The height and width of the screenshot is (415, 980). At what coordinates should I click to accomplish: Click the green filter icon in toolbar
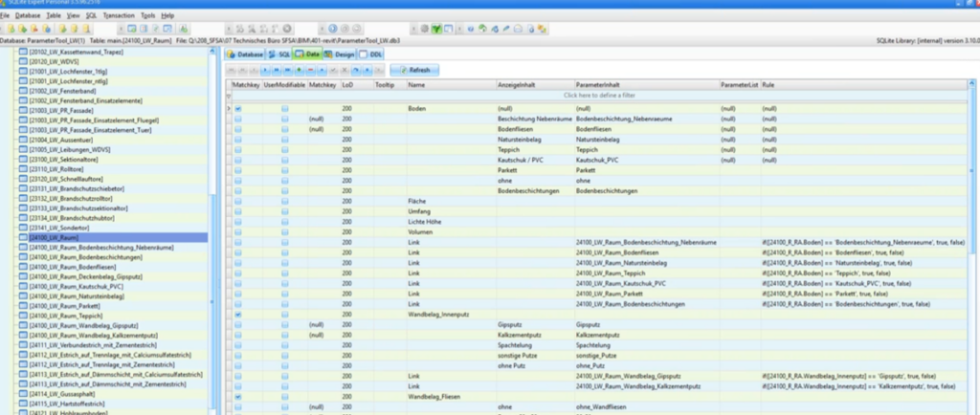coord(437,29)
